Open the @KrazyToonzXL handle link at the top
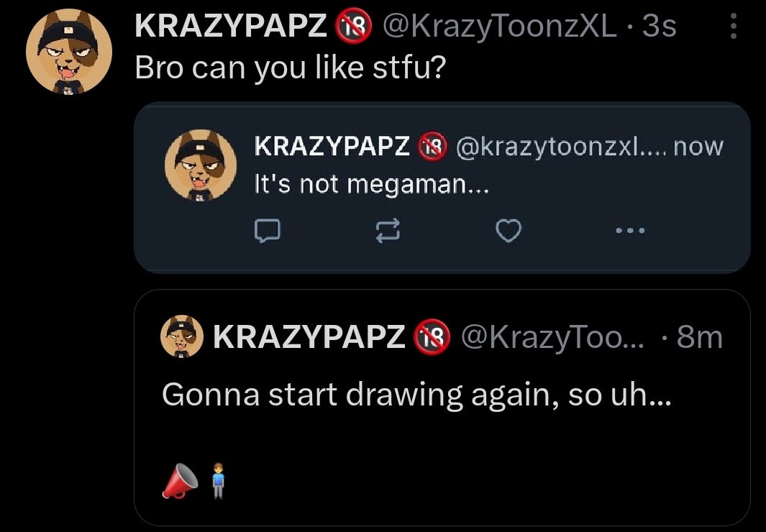This screenshot has width=766, height=532. pos(501,26)
